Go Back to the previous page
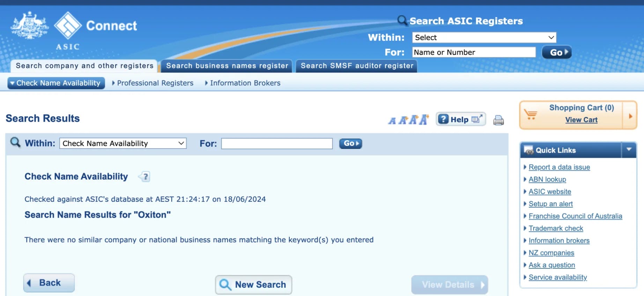644x296 pixels. click(49, 283)
